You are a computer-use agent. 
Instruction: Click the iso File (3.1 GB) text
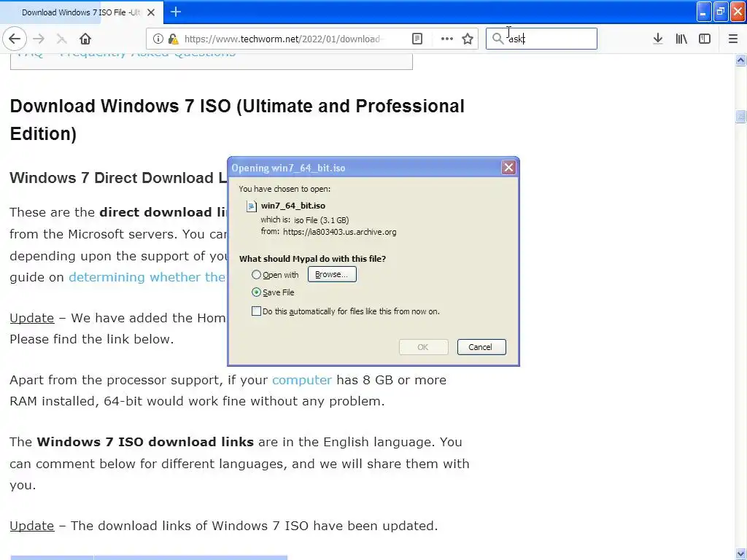(x=322, y=220)
